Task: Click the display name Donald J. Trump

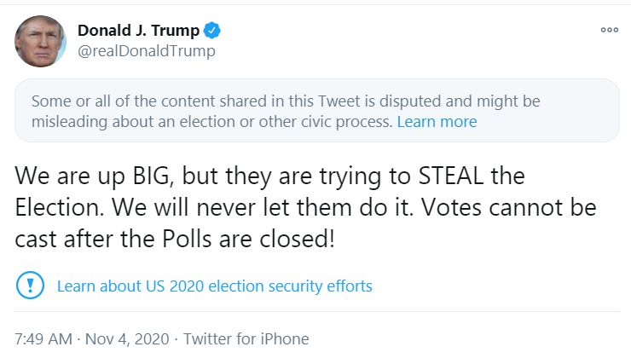Action: [138, 31]
